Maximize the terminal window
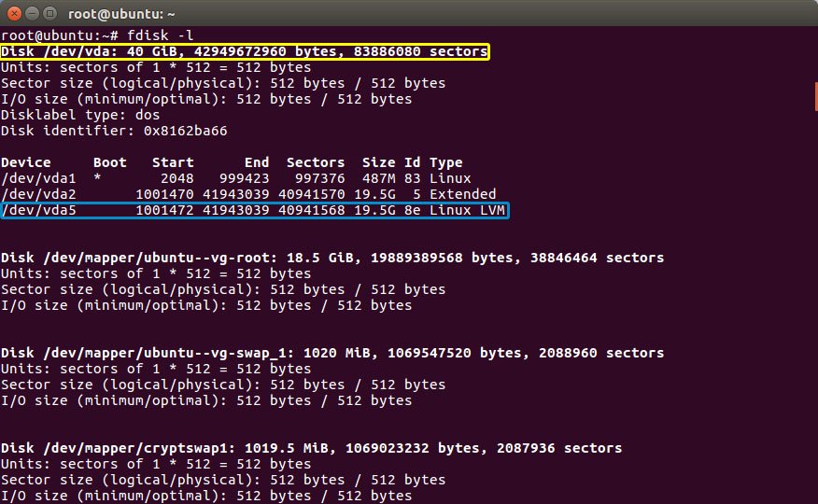Image resolution: width=818 pixels, height=504 pixels. point(48,12)
